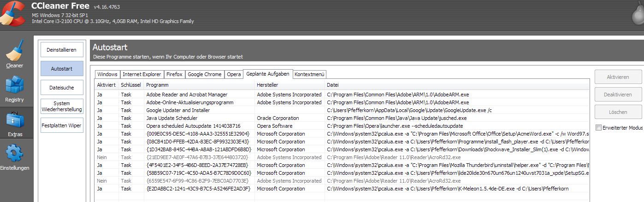The height and width of the screenshot is (202, 644).
Task: Select the Geplante Aufgaben tab
Action: point(268,74)
